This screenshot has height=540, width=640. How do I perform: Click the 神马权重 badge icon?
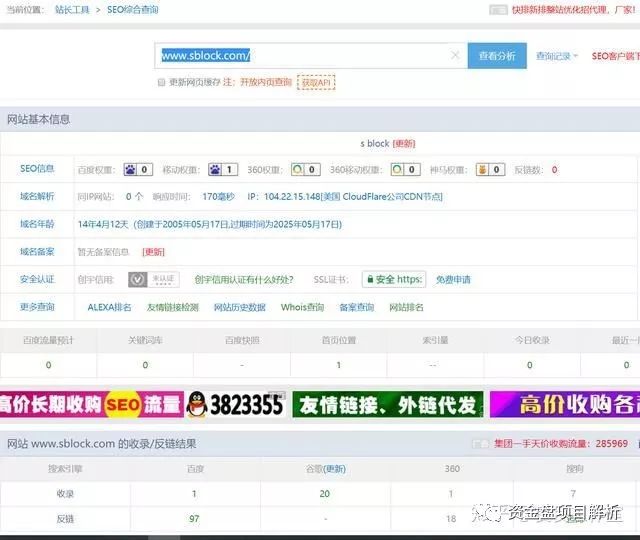click(x=491, y=169)
